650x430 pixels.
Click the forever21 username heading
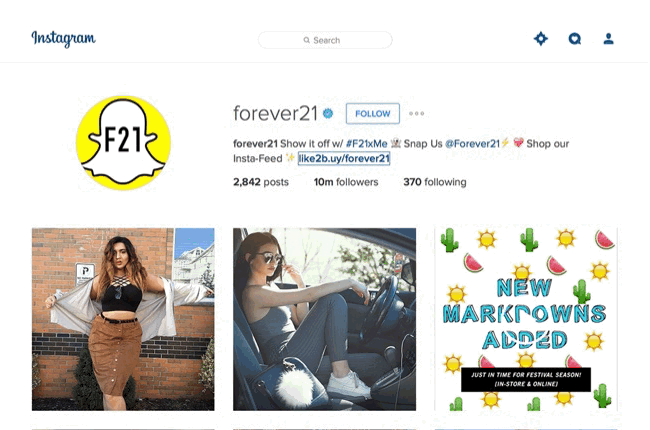click(x=275, y=114)
